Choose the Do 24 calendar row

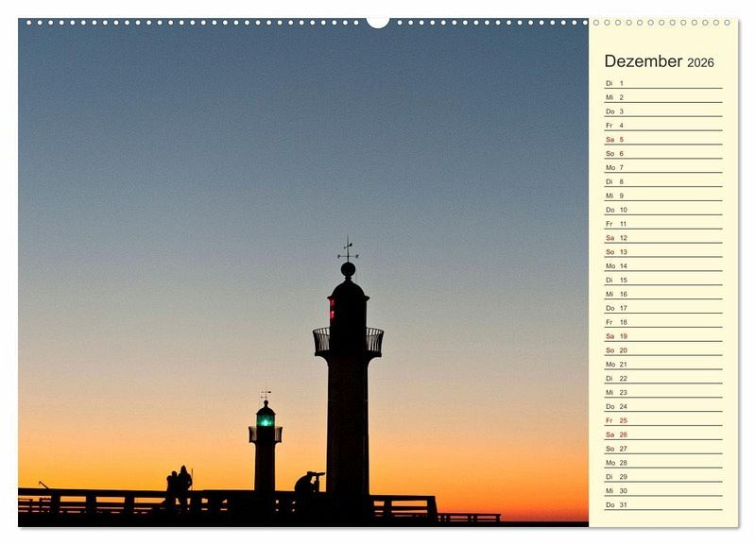(x=662, y=406)
